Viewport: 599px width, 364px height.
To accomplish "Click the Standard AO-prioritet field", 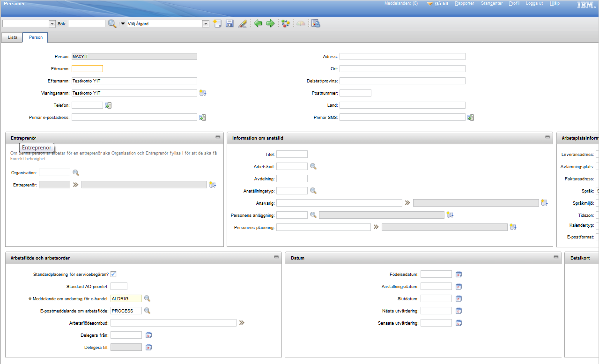I will click(x=119, y=286).
